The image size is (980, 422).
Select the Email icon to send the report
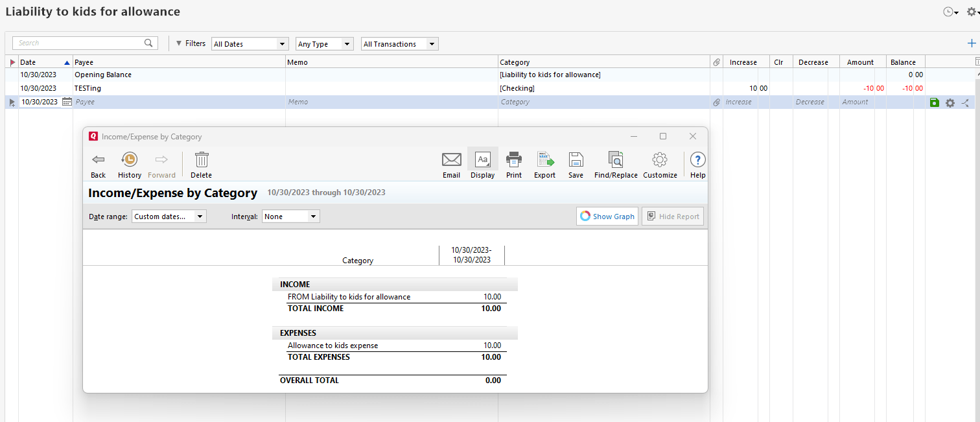451,164
